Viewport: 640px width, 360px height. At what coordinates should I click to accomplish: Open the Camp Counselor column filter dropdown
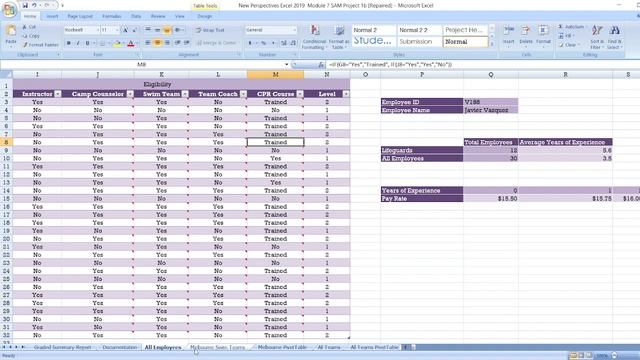pyautogui.click(x=130, y=94)
